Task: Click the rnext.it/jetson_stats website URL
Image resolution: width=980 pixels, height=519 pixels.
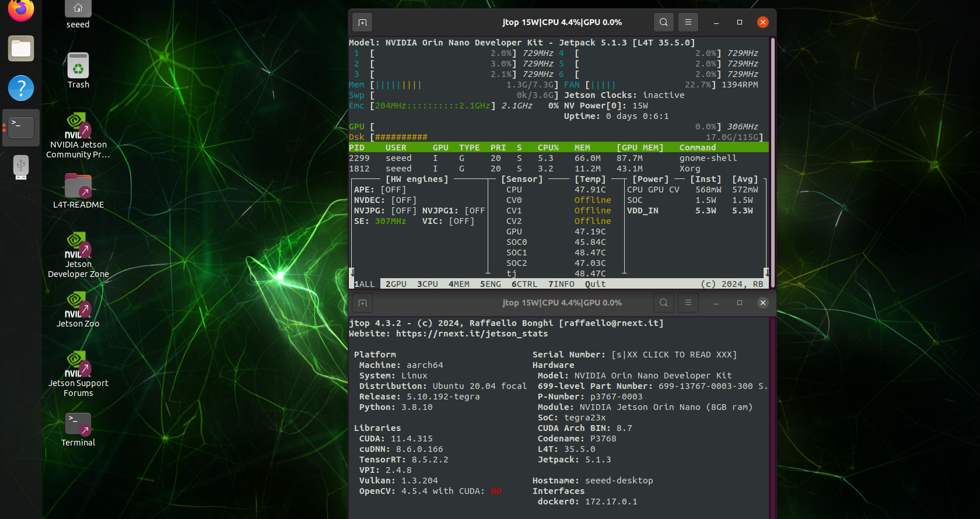Action: pos(472,334)
